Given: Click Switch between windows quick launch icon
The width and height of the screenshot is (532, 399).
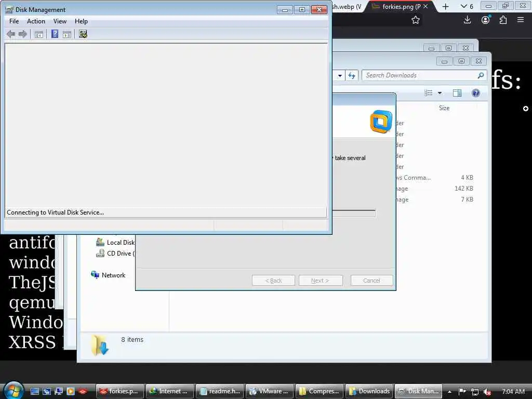Looking at the screenshot, I should pos(46,391).
